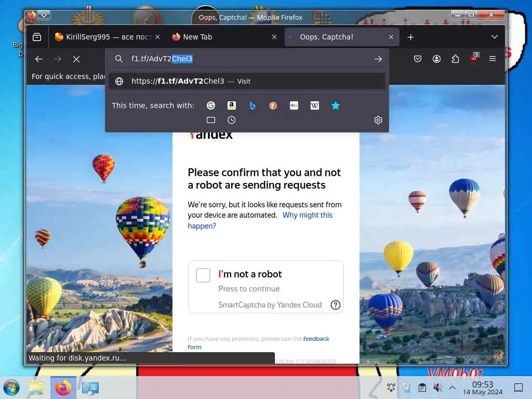
Task: Save page to Pocket
Action: [x=418, y=59]
